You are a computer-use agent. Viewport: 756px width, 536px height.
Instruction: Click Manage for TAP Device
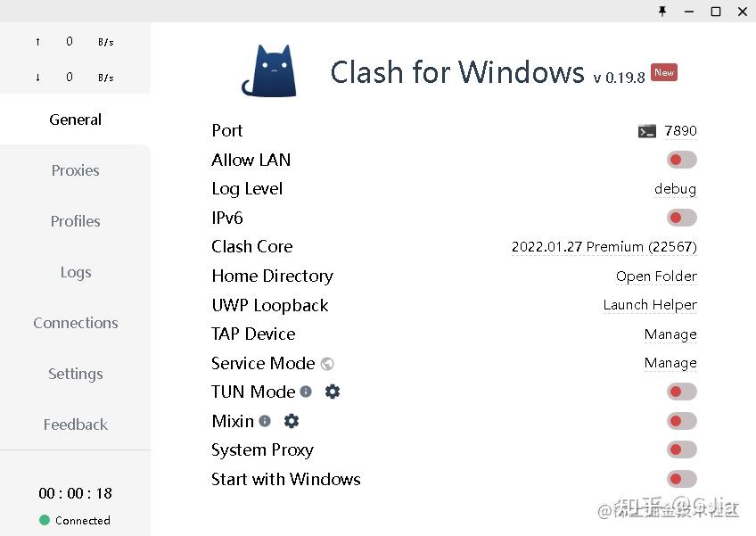point(670,334)
